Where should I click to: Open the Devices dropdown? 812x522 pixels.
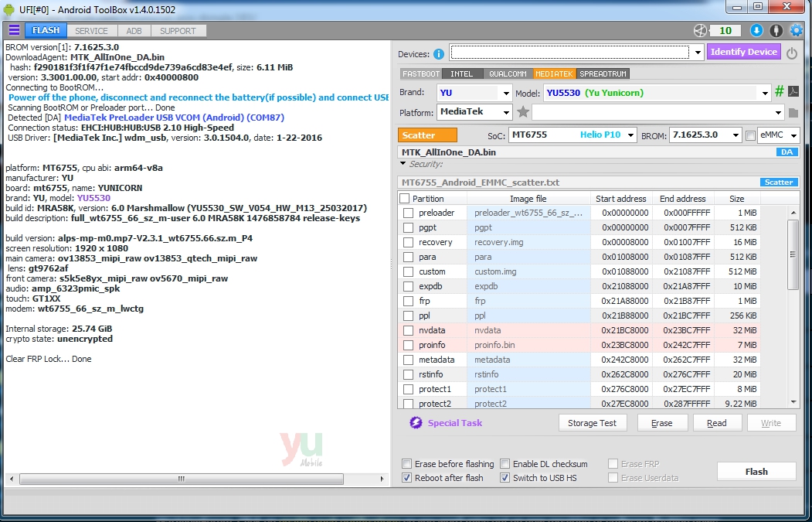(x=698, y=53)
